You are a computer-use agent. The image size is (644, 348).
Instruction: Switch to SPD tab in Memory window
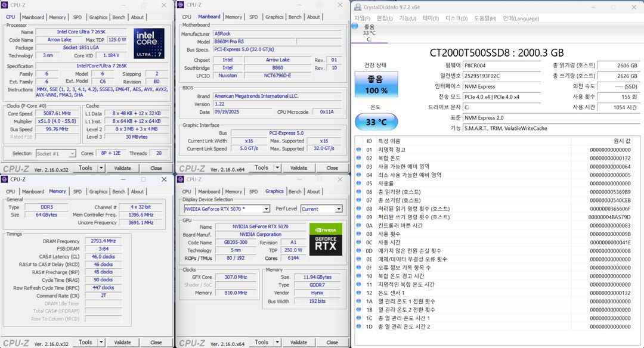(x=77, y=192)
